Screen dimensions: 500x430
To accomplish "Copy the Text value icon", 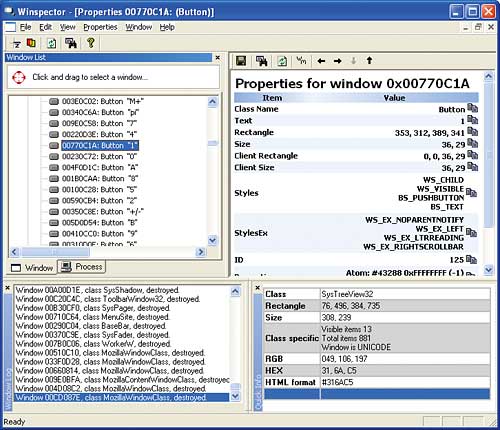I will pos(472,120).
